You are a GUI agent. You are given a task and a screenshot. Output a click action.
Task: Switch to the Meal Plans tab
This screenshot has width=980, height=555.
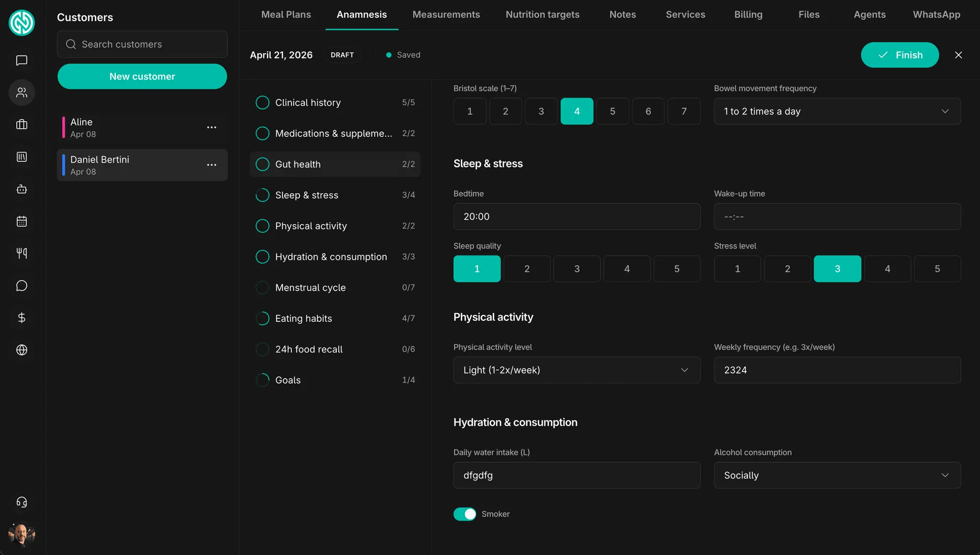click(x=286, y=14)
